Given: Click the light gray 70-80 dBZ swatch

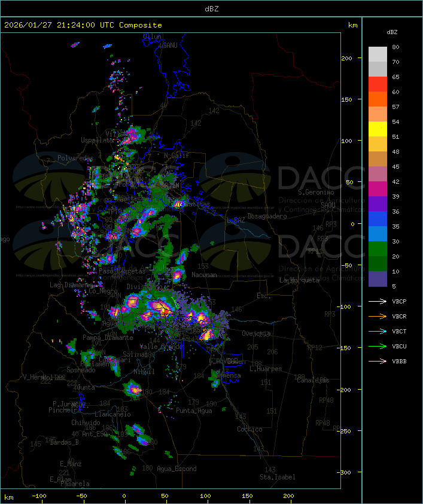Looking at the screenshot, I should [378, 54].
